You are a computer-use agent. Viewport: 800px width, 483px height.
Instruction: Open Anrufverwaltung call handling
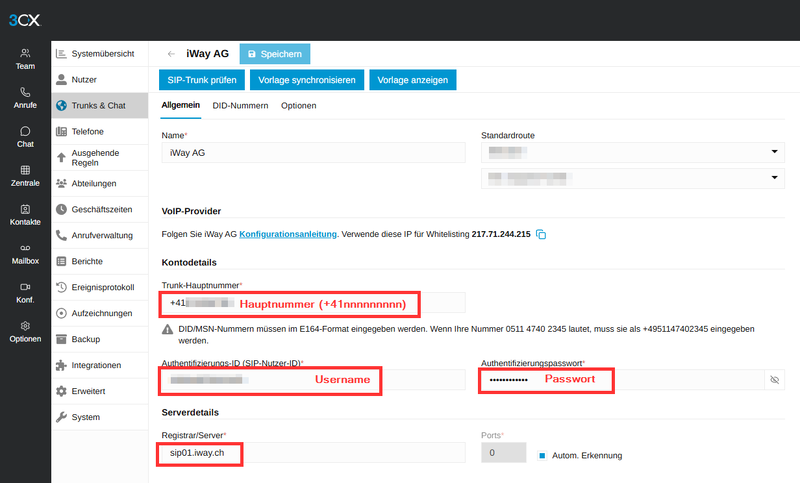coord(99,236)
